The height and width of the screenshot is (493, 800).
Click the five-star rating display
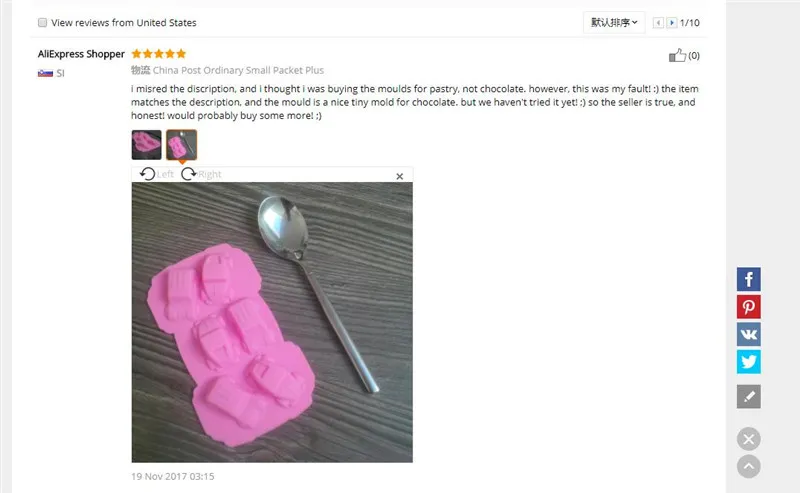(x=159, y=54)
